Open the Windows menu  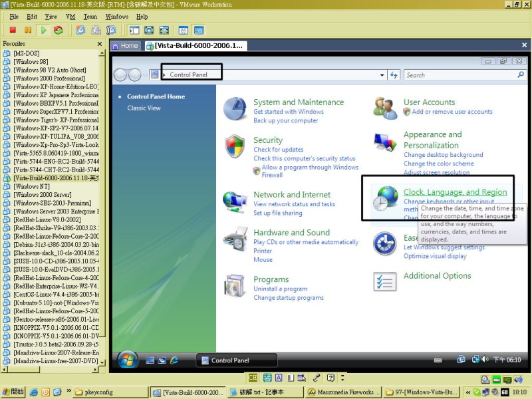pos(117,17)
